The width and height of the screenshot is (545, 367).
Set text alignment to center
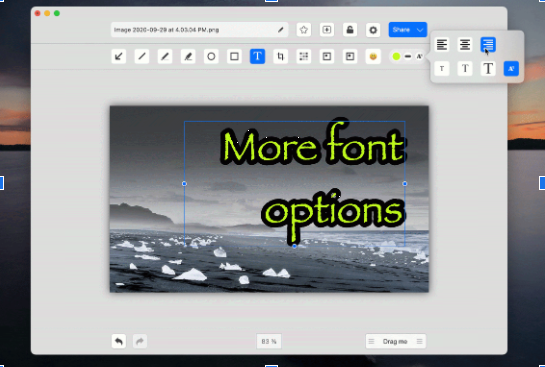tap(465, 44)
